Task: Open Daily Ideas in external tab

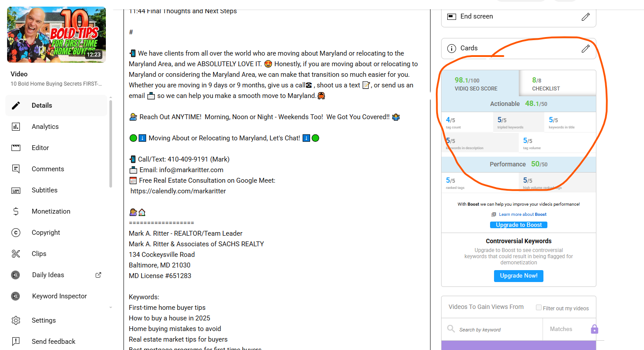Action: click(98, 275)
